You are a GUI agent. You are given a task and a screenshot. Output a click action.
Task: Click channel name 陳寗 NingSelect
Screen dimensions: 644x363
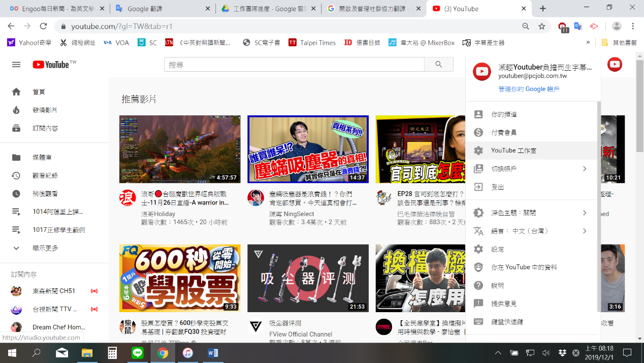(292, 214)
